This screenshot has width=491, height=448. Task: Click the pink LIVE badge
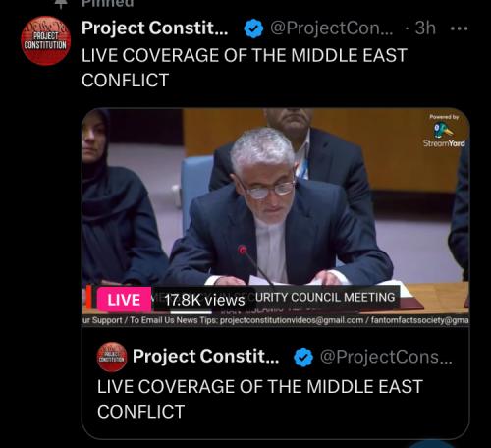coord(124,300)
